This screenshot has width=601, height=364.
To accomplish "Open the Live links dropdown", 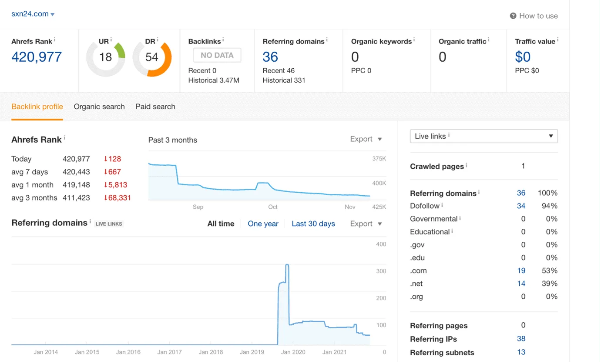I will [x=484, y=136].
